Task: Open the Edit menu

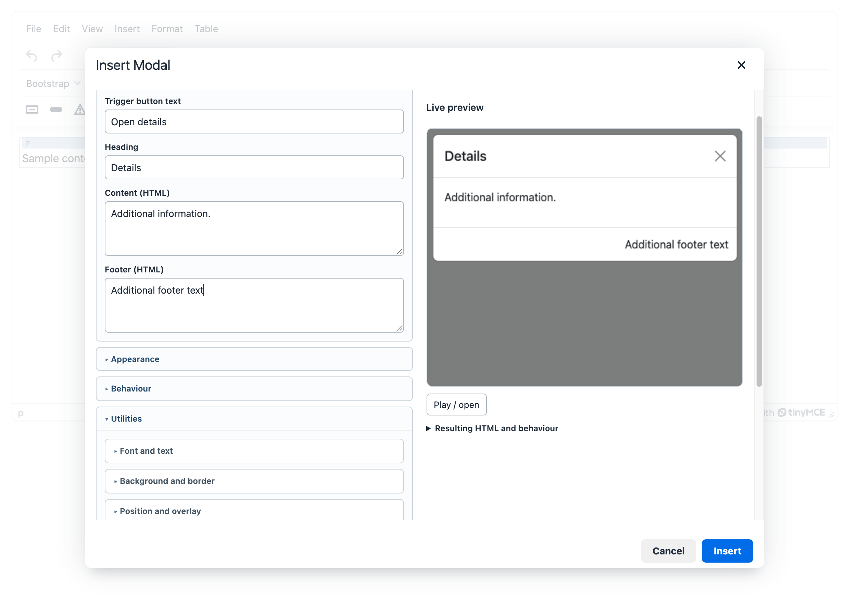Action: click(x=61, y=29)
